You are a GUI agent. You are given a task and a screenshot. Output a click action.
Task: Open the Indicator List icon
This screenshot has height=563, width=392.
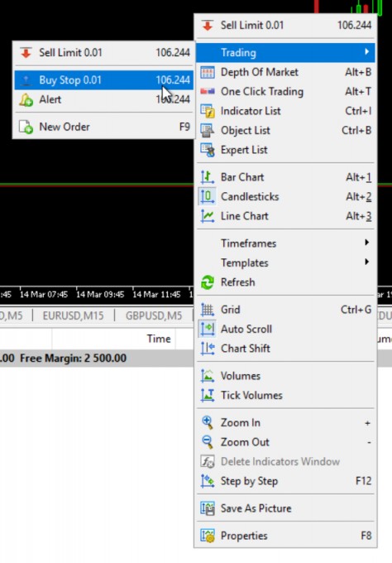208,111
